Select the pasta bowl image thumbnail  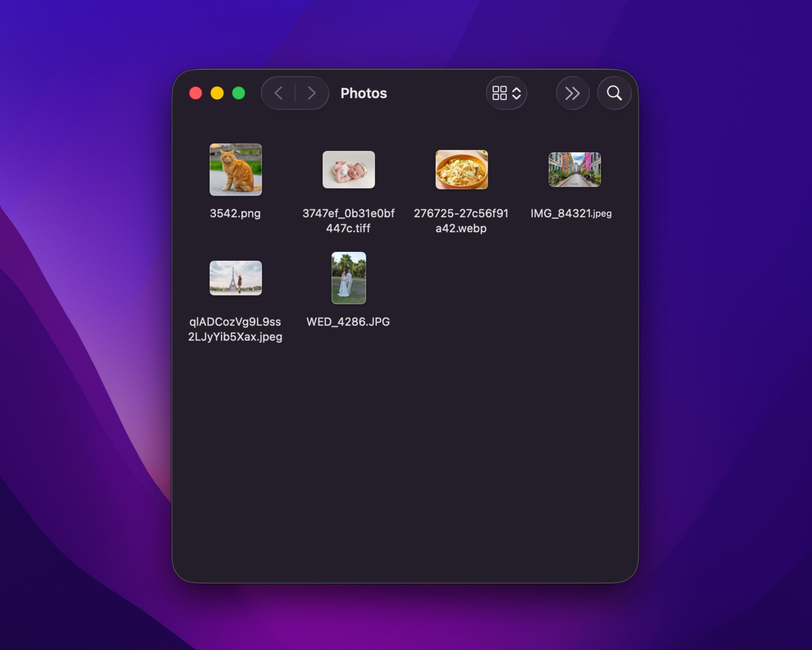click(461, 170)
